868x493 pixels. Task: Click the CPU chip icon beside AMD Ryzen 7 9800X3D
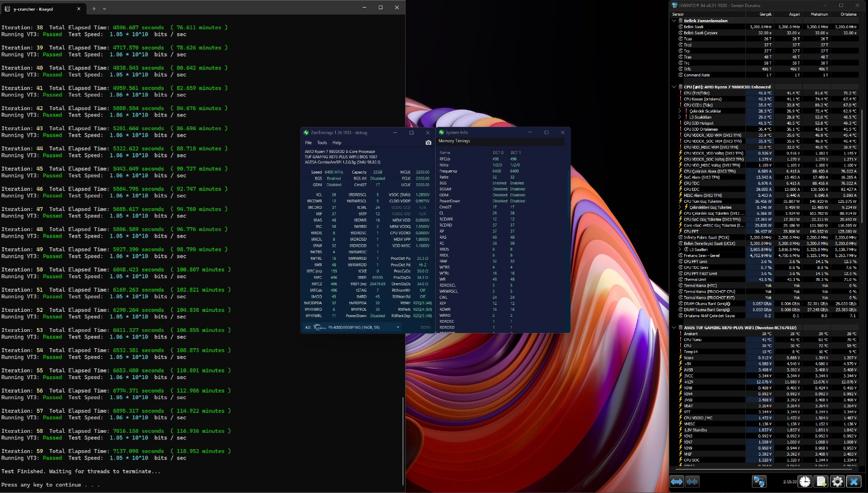(680, 87)
